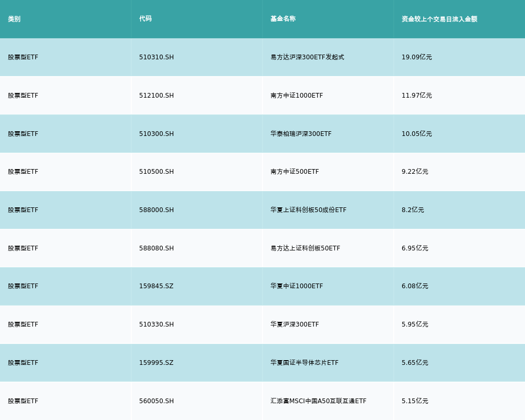Click 股票型ETF in the 510330.SH row

click(23, 324)
